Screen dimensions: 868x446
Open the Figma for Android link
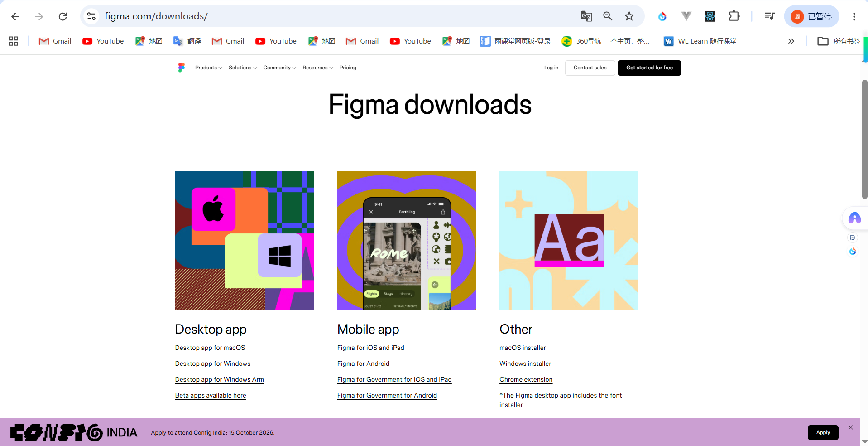(363, 364)
